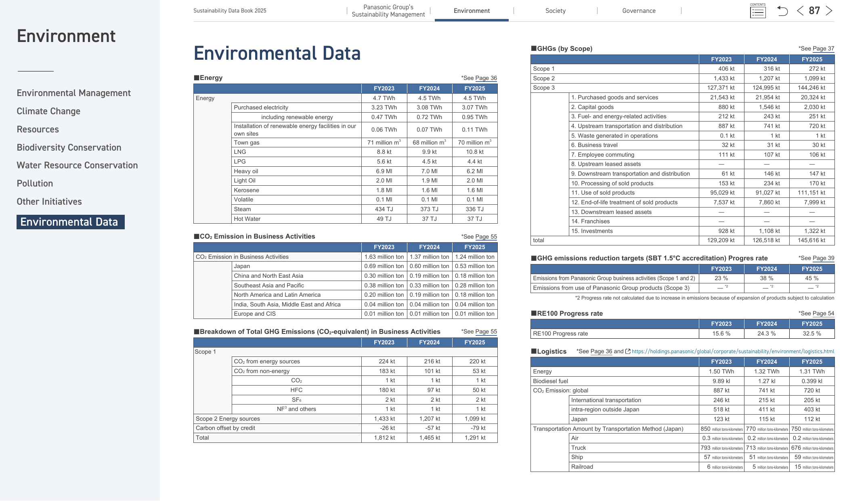Follow Page 36 link beside Logistics heading
Screen dimensions: 868x501
tap(601, 351)
